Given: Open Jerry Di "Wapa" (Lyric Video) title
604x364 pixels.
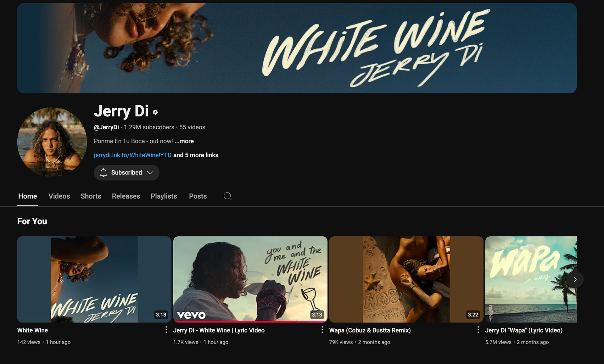Looking at the screenshot, I should [x=524, y=330].
